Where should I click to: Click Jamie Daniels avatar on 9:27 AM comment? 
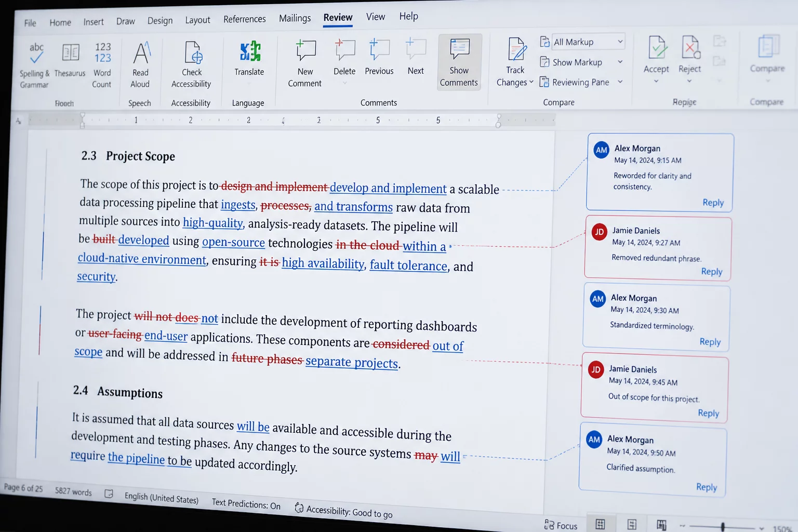pyautogui.click(x=600, y=232)
